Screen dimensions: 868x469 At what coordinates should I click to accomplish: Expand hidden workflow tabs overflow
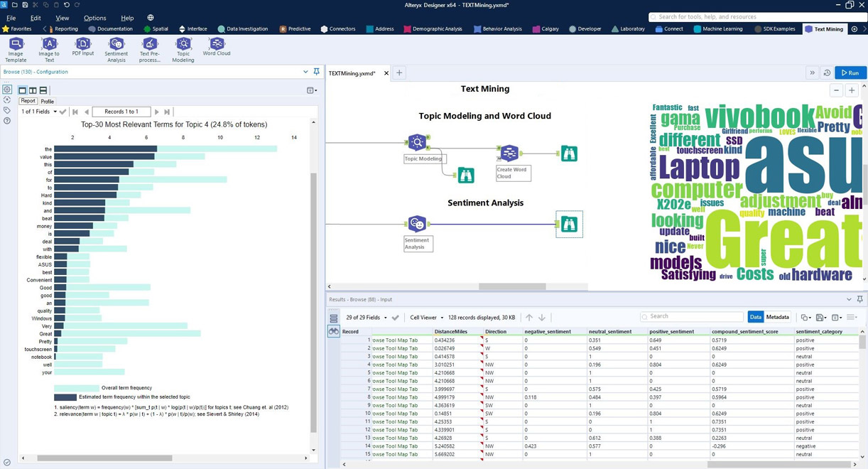point(812,73)
